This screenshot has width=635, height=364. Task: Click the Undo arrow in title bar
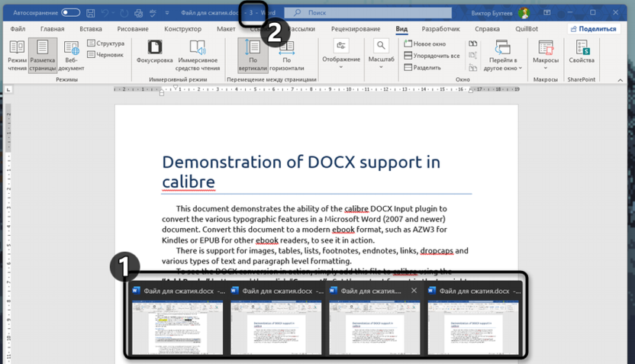click(x=105, y=13)
